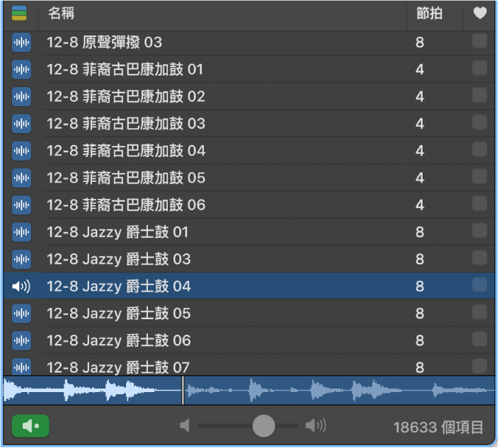Click the favorites heart column header
Viewport: 499px width, 448px height.
pyautogui.click(x=480, y=13)
